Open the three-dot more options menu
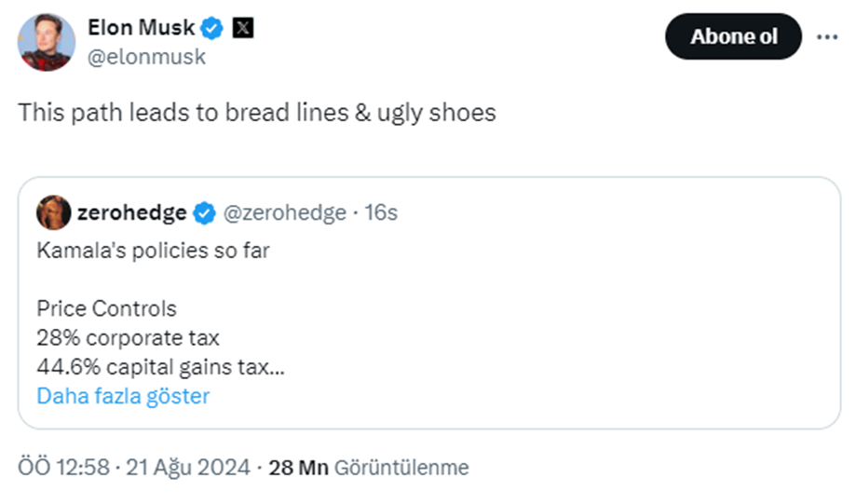856x504 pixels. coord(826,37)
